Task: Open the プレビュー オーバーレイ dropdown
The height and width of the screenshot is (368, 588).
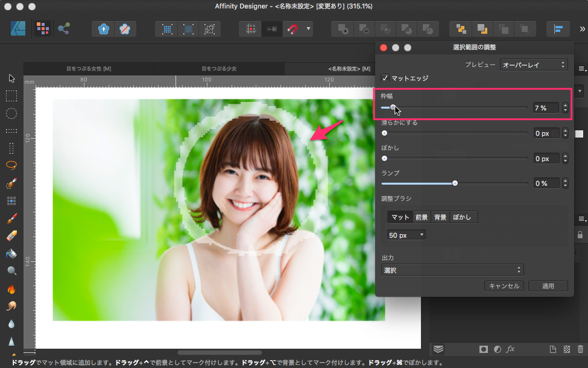Action: [x=534, y=65]
